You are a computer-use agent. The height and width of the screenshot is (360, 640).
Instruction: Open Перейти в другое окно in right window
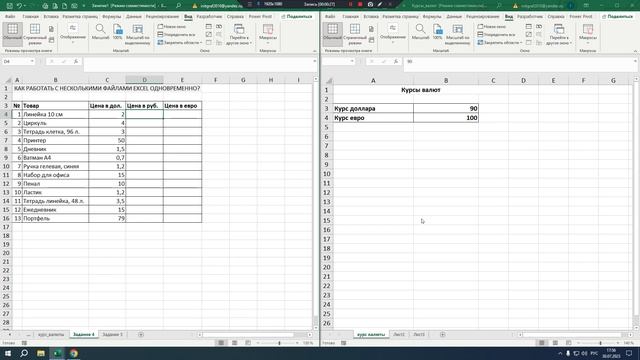pyautogui.click(x=559, y=34)
